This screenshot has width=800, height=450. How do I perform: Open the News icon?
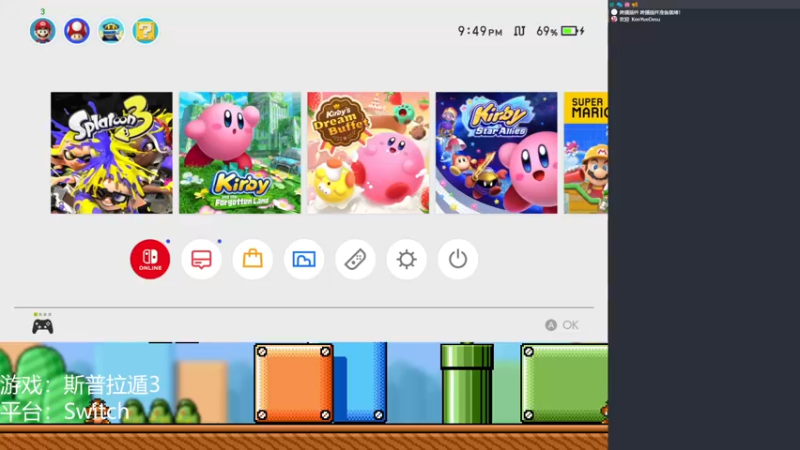click(202, 259)
